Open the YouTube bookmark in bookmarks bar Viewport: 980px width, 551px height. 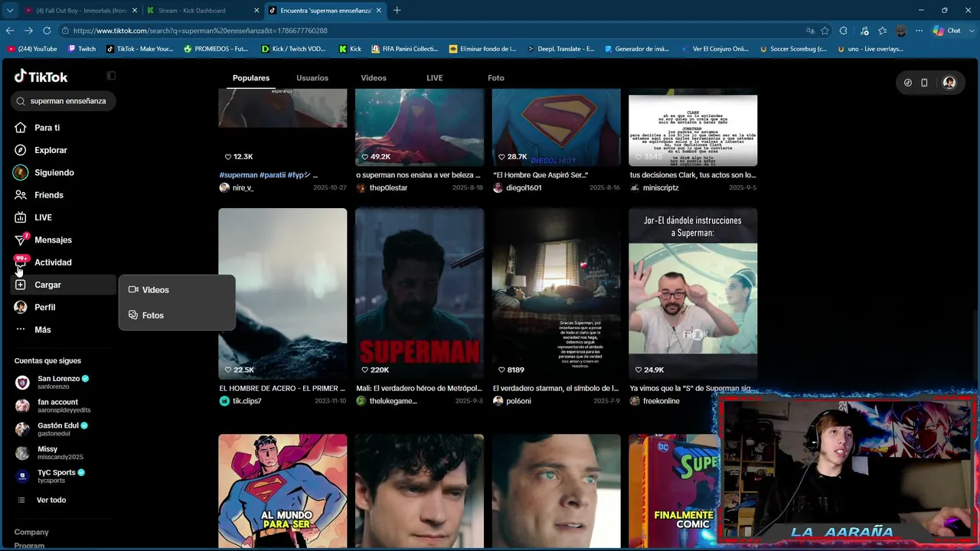[32, 49]
